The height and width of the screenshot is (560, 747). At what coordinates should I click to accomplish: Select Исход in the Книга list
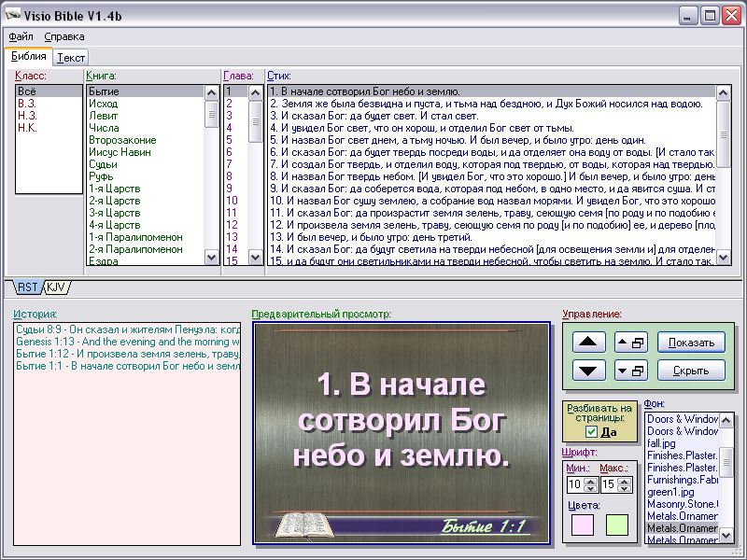(x=103, y=104)
